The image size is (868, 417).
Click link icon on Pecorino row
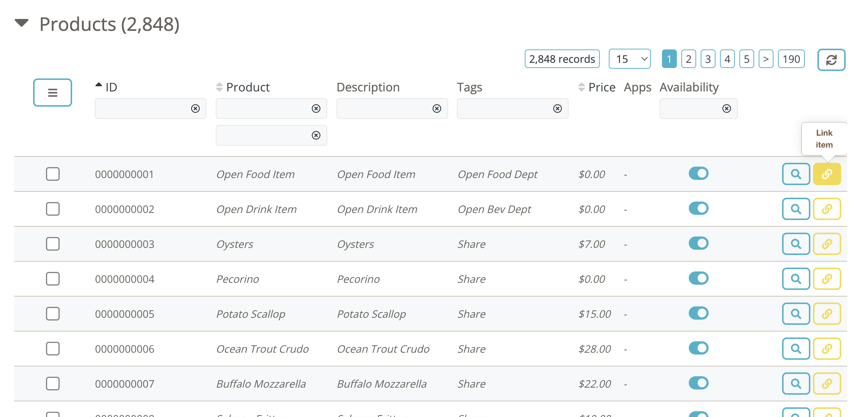tap(827, 279)
